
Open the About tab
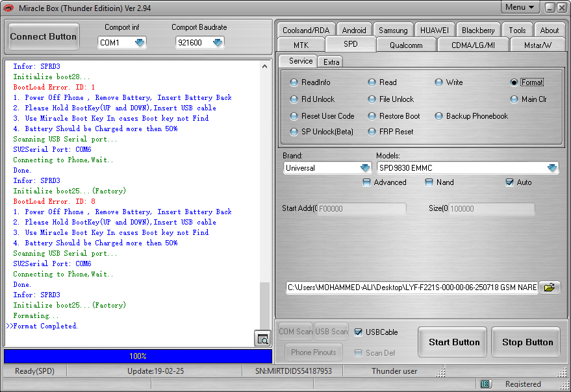[549, 31]
